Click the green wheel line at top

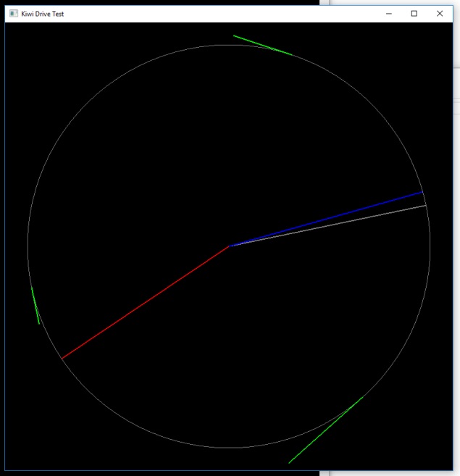click(263, 45)
